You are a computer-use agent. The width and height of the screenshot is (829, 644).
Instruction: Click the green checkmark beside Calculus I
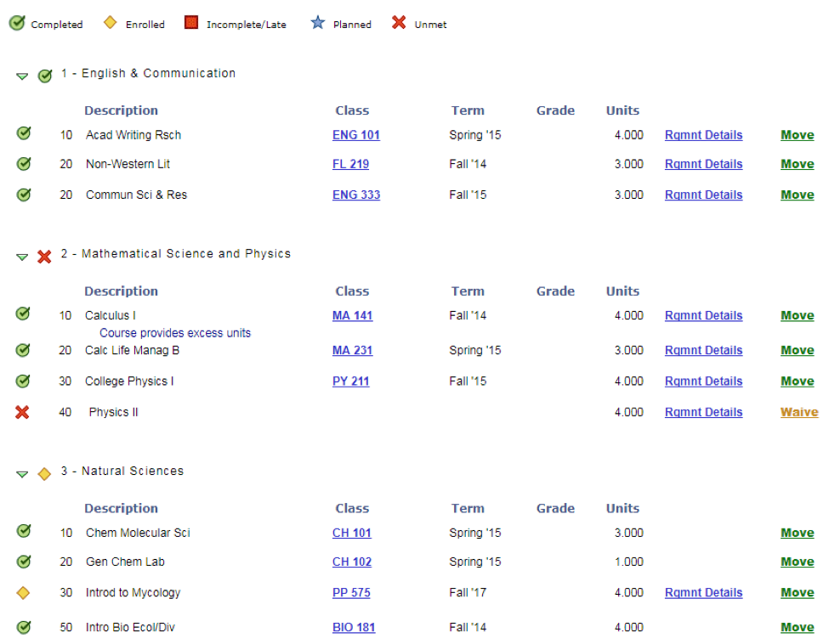23,314
